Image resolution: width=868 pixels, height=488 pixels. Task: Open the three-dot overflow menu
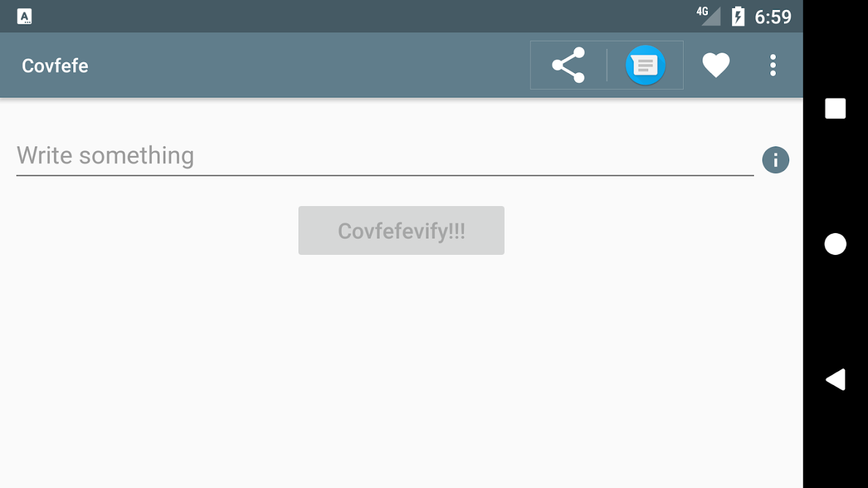[773, 65]
